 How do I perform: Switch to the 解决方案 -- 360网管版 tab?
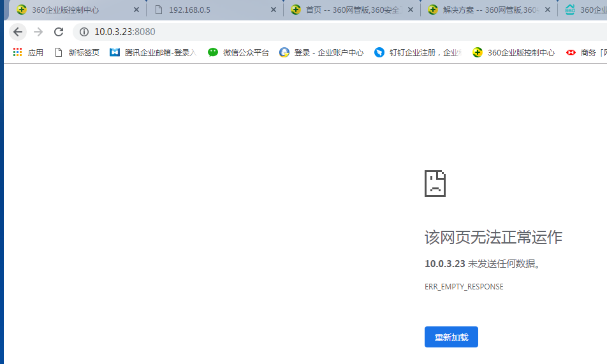click(489, 10)
